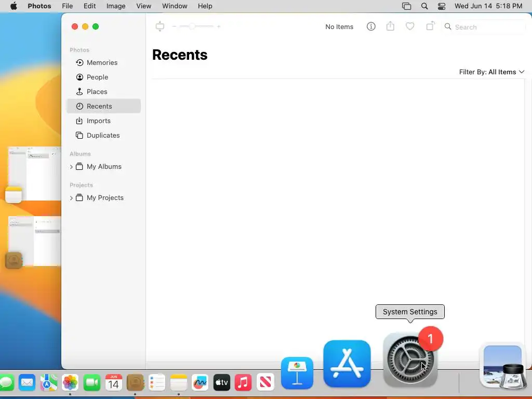
Task: Click the date and time in menu bar
Action: pyautogui.click(x=488, y=6)
